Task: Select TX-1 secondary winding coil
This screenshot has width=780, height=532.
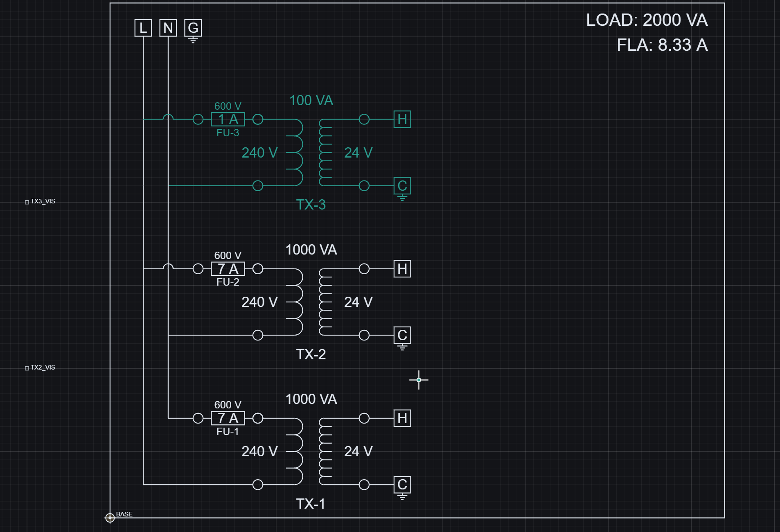Action: pos(325,451)
